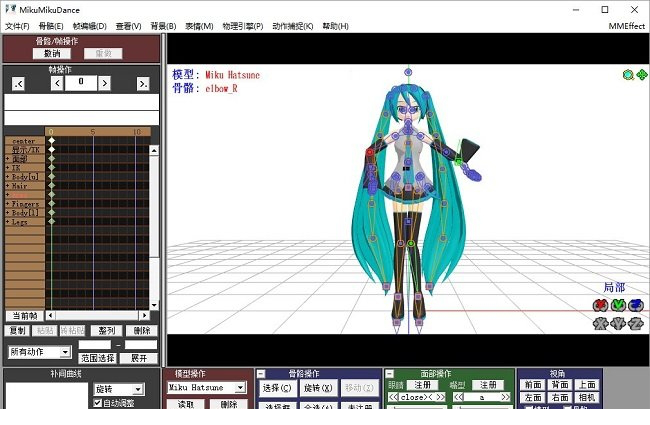Open the 文件(F) menu
This screenshot has height=425, width=650.
(17, 26)
